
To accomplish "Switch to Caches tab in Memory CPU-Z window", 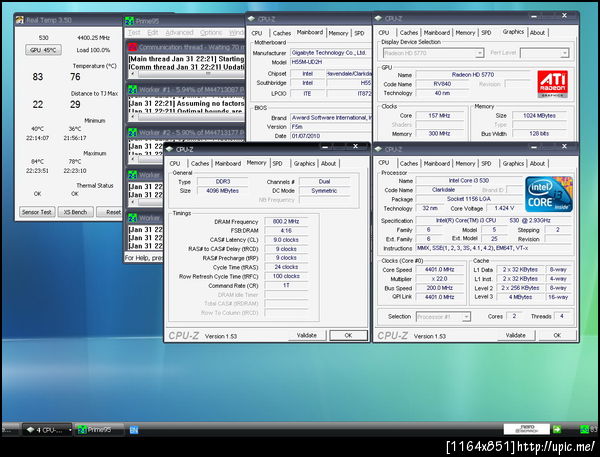I will coord(200,163).
